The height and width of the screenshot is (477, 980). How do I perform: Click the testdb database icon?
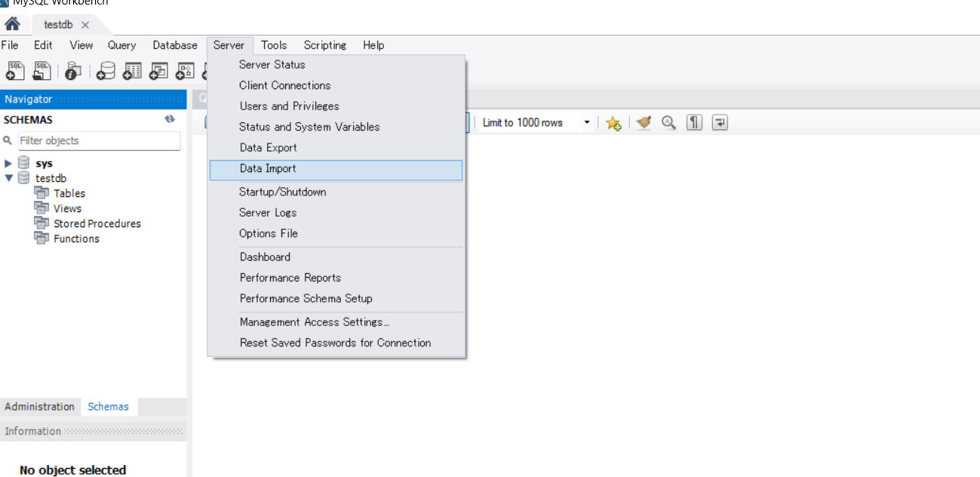coord(24,178)
